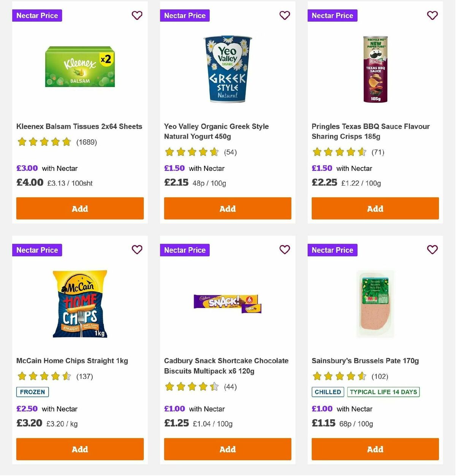Click the heart icon on Pringles Texas BBQ
Image resolution: width=456 pixels, height=476 pixels.
pyautogui.click(x=432, y=16)
